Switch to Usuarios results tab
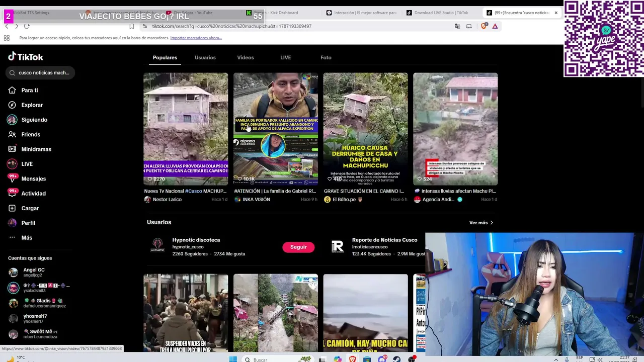 205,57
